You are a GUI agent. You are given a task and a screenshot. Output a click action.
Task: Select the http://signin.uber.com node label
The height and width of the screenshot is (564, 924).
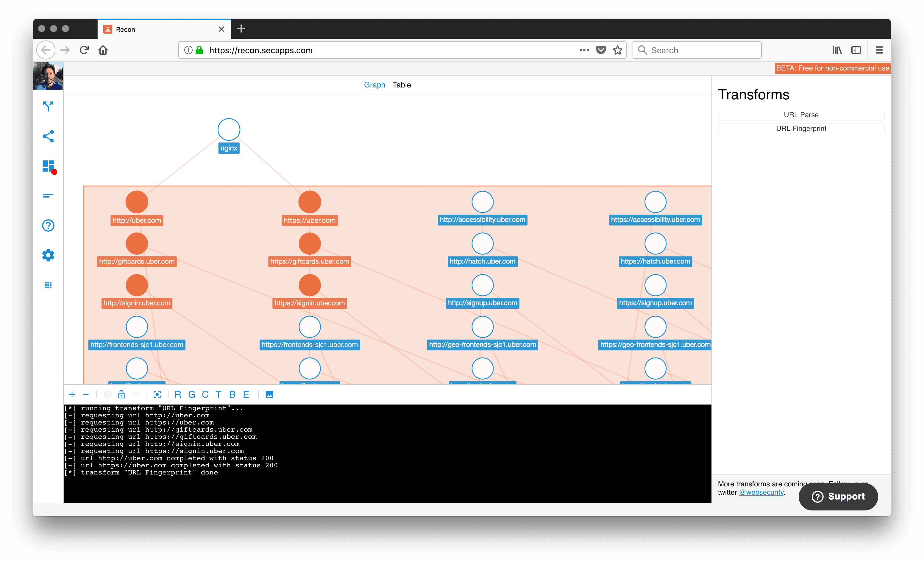point(137,303)
